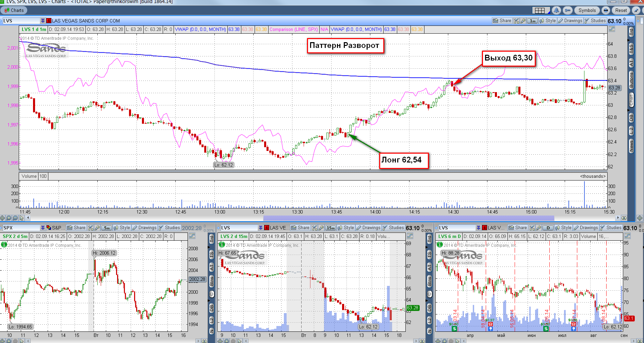
Task: Open the Drawings menu on main chart
Action: [x=570, y=21]
